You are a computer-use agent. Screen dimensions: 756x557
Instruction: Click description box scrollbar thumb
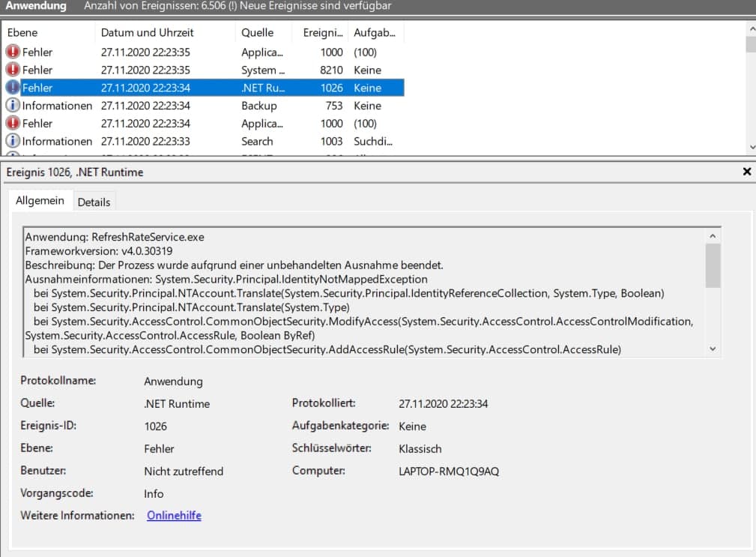click(713, 265)
